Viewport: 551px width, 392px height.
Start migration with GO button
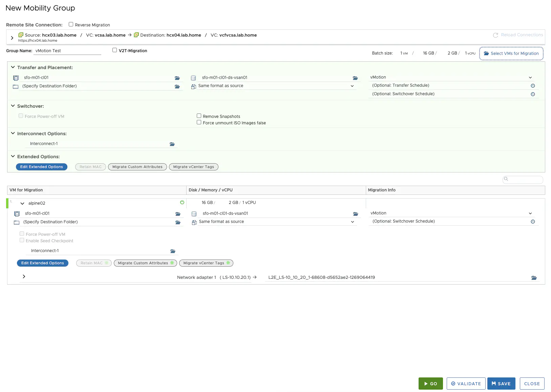click(x=431, y=384)
